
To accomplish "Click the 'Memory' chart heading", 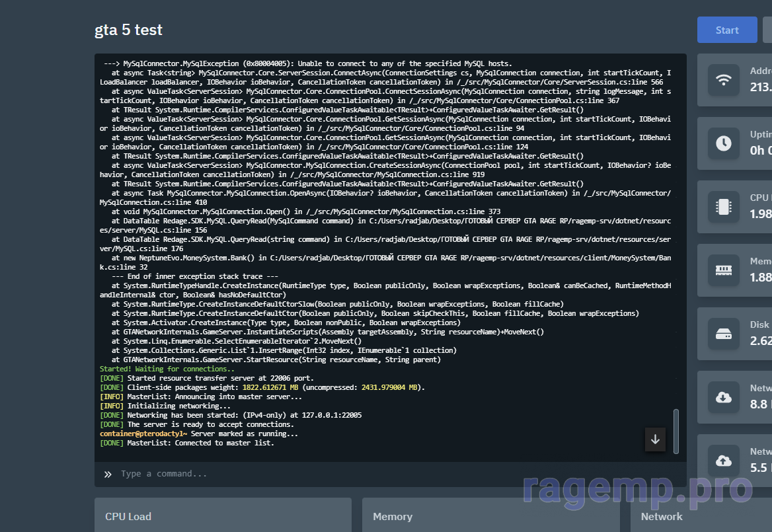I will (x=393, y=516).
